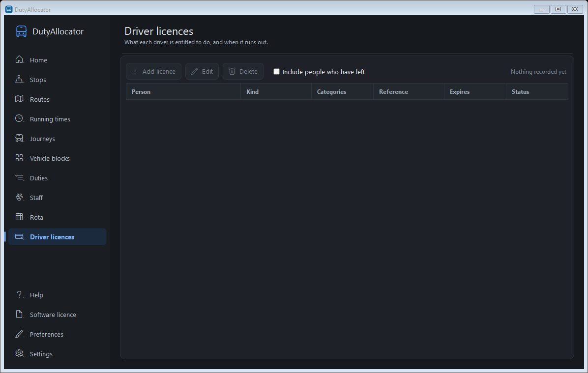The image size is (588, 373).
Task: Click the trash icon on Delete
Action: click(x=232, y=71)
